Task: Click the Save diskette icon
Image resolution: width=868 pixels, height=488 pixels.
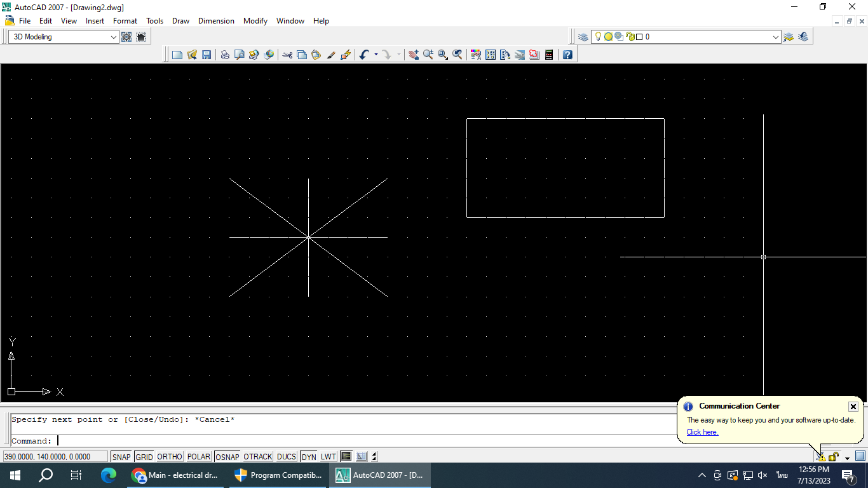Action: 207,55
